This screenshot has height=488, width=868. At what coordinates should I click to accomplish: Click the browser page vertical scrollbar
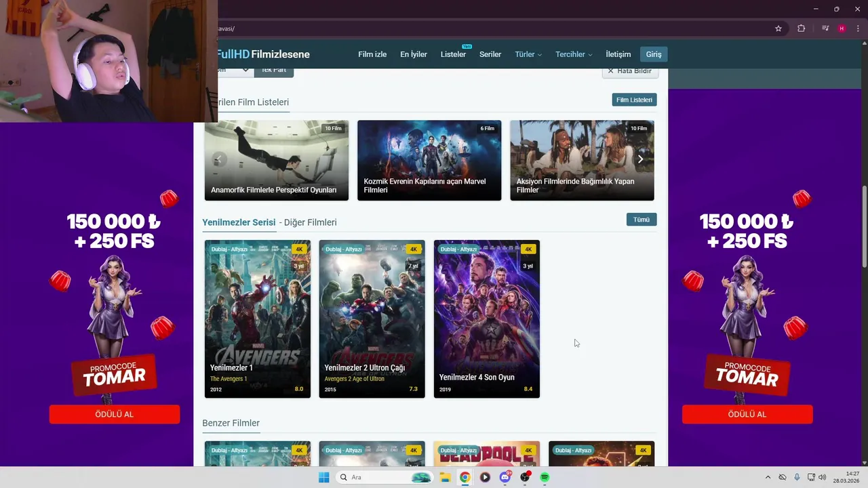tap(864, 227)
